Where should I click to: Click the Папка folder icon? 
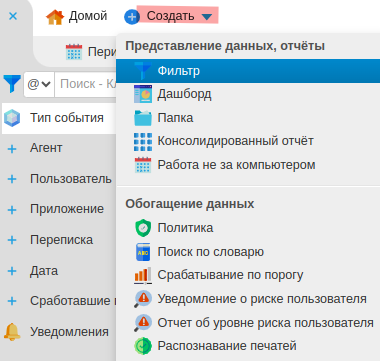coord(143,118)
